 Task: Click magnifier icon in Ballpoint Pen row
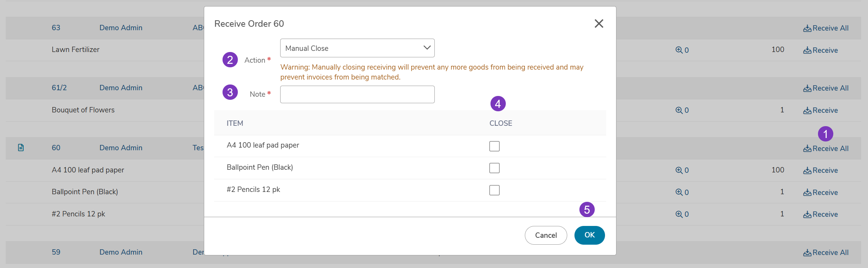(679, 192)
